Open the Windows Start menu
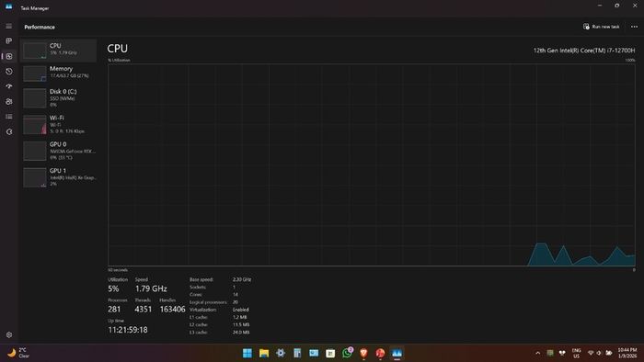This screenshot has width=644, height=362. 247,353
